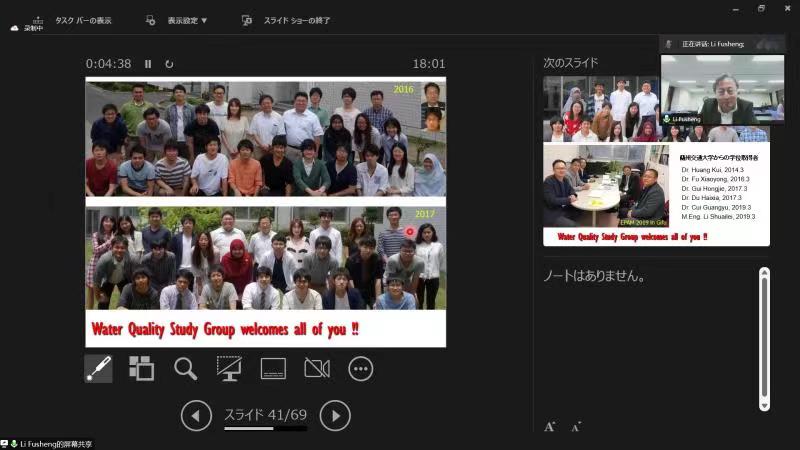Click the Li Fusheng video thumbnail
The image size is (800, 450).
pos(722,90)
